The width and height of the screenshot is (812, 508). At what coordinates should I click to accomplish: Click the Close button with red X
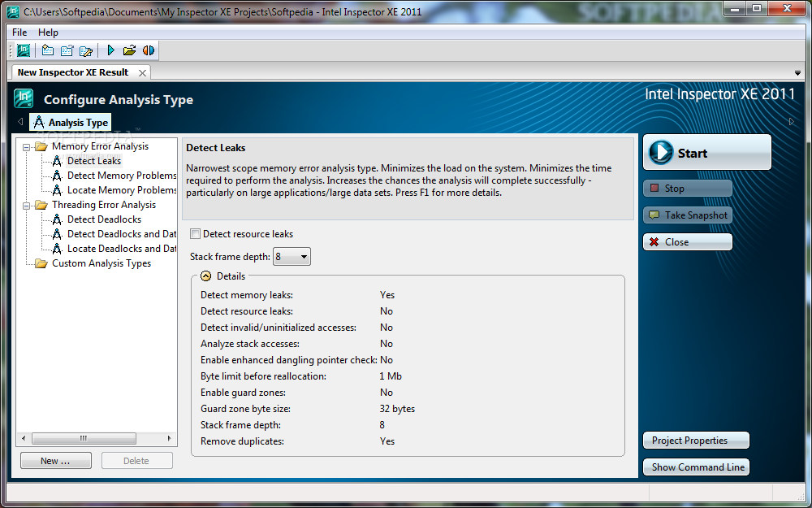(x=688, y=242)
